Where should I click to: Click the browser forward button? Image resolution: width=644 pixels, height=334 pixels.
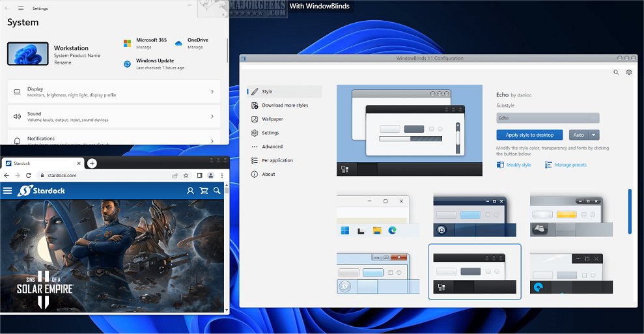point(17,175)
